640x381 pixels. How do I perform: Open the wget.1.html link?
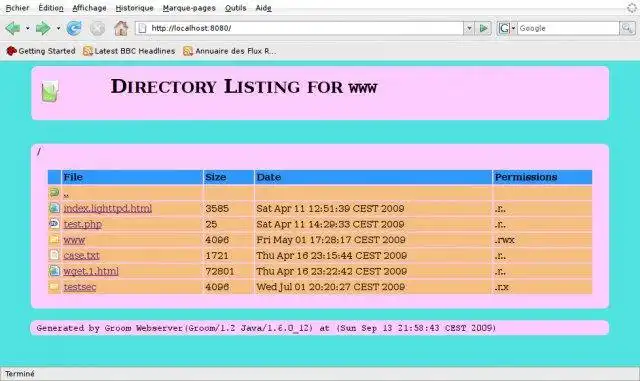click(x=91, y=271)
